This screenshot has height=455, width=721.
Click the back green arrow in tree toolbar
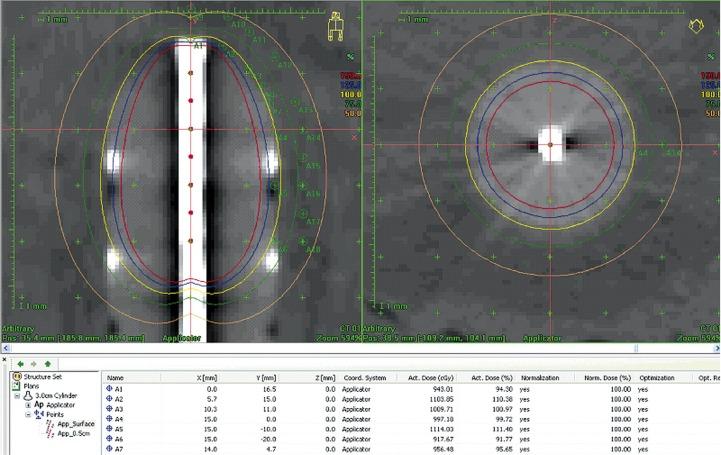point(21,364)
